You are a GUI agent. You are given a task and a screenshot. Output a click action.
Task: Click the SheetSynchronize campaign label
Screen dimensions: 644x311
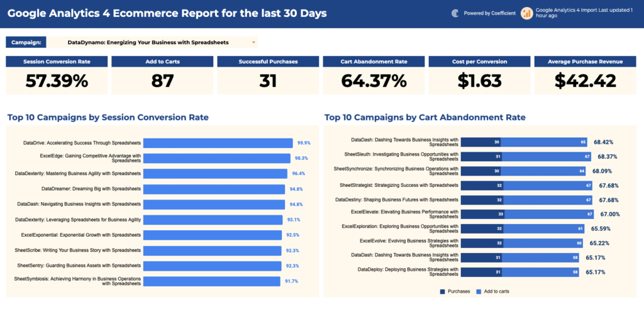tap(396, 171)
